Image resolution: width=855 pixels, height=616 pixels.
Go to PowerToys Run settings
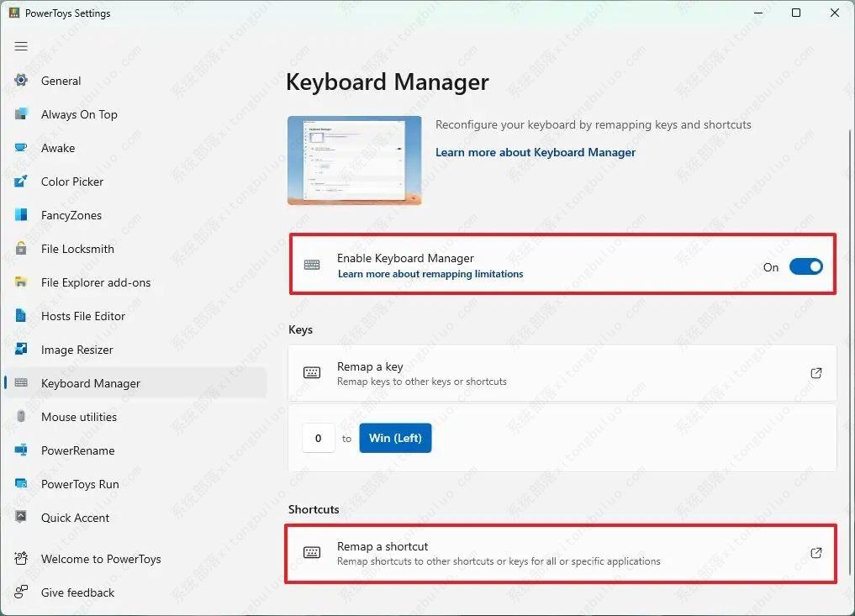tap(80, 484)
